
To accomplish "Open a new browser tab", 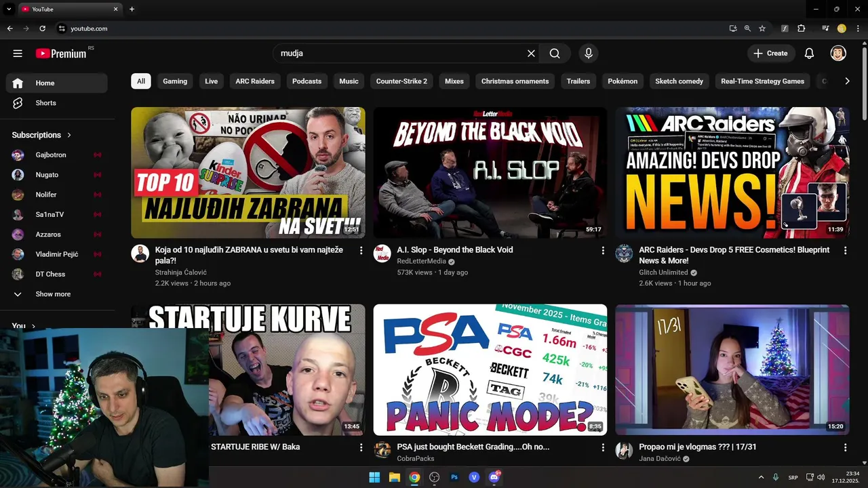I will pos(132,9).
